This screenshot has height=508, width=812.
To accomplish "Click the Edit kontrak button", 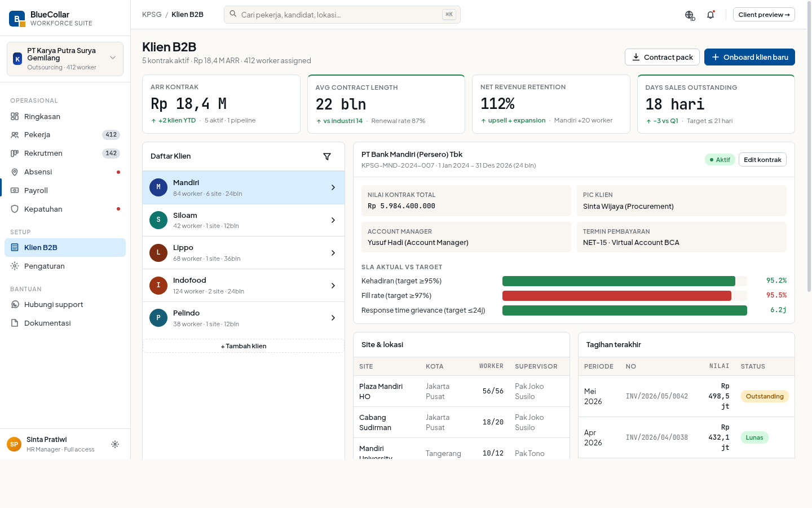I will (762, 160).
